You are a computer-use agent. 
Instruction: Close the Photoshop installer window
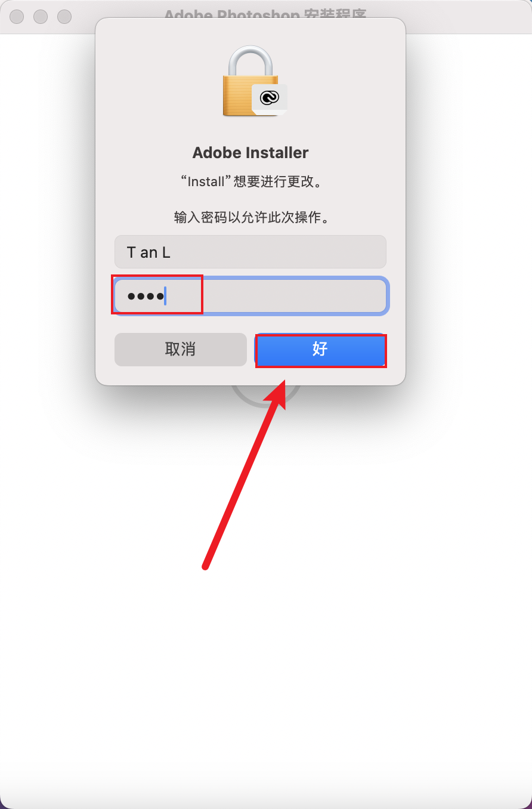pos(17,17)
